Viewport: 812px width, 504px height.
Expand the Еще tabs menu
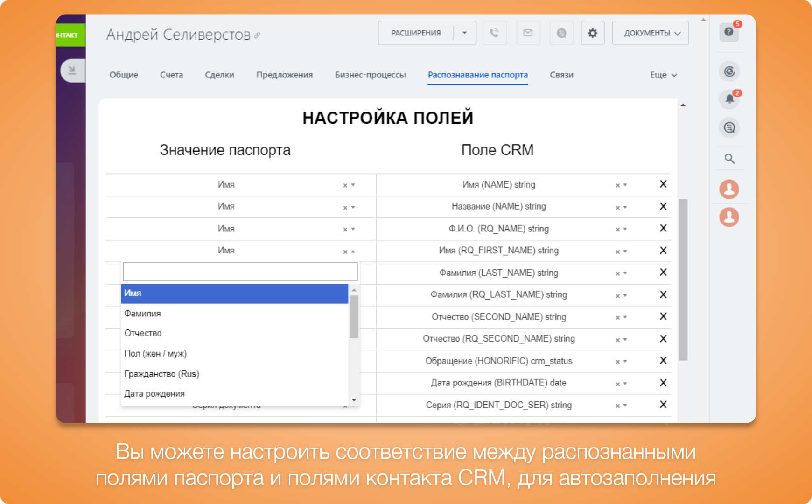663,75
